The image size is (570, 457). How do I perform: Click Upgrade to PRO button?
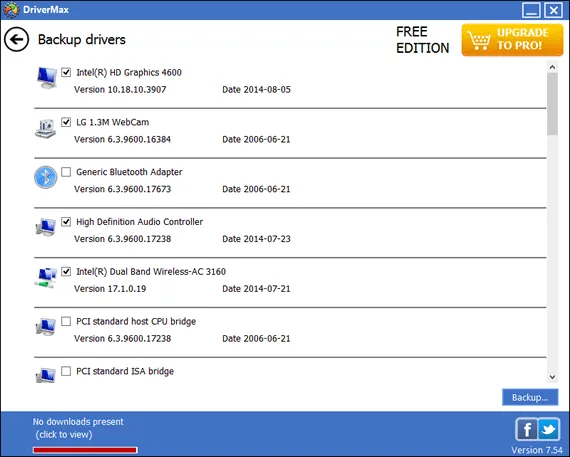[x=512, y=40]
